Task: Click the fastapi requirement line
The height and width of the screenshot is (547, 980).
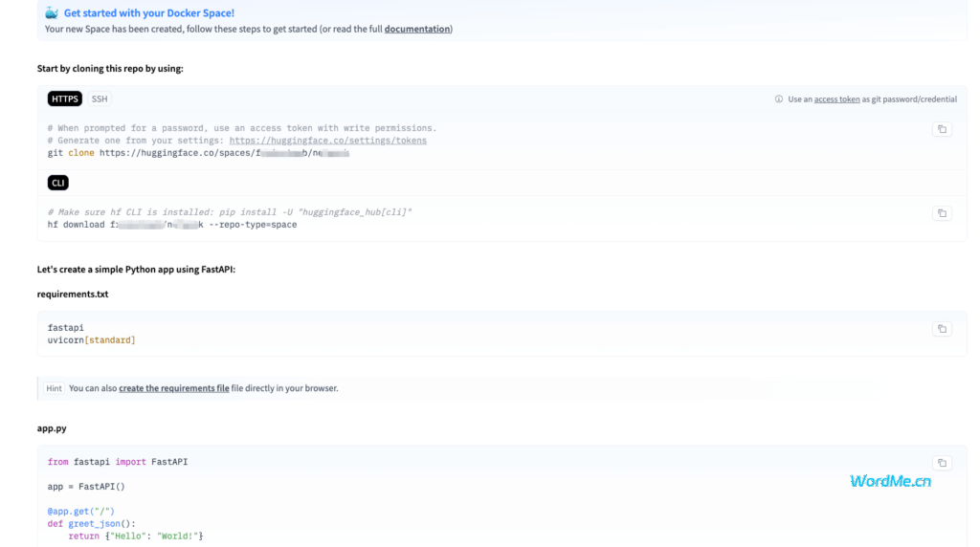Action: [66, 328]
